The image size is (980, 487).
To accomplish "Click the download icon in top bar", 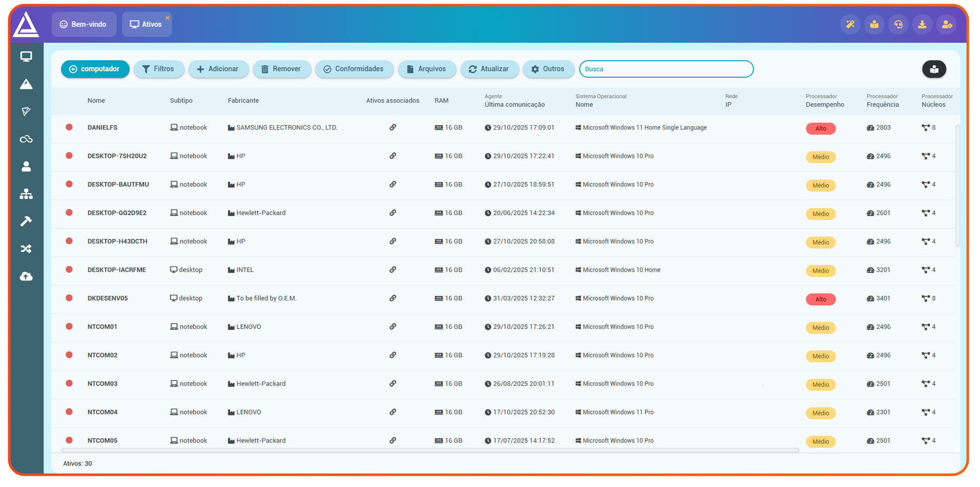I will [922, 25].
